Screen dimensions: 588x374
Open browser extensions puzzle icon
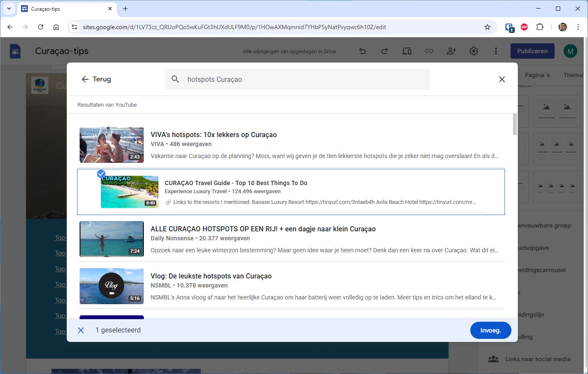click(540, 27)
